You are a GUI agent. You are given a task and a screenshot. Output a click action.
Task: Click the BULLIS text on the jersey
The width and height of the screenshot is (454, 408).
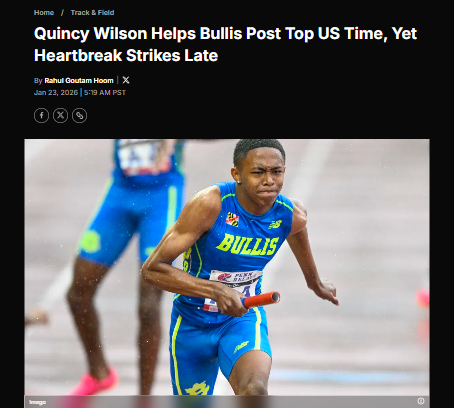[248, 244]
